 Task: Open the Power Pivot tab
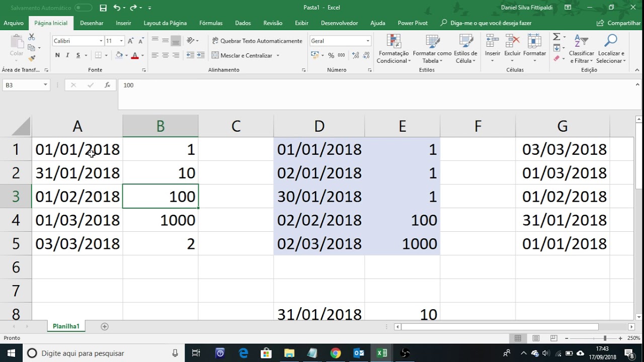pyautogui.click(x=413, y=23)
